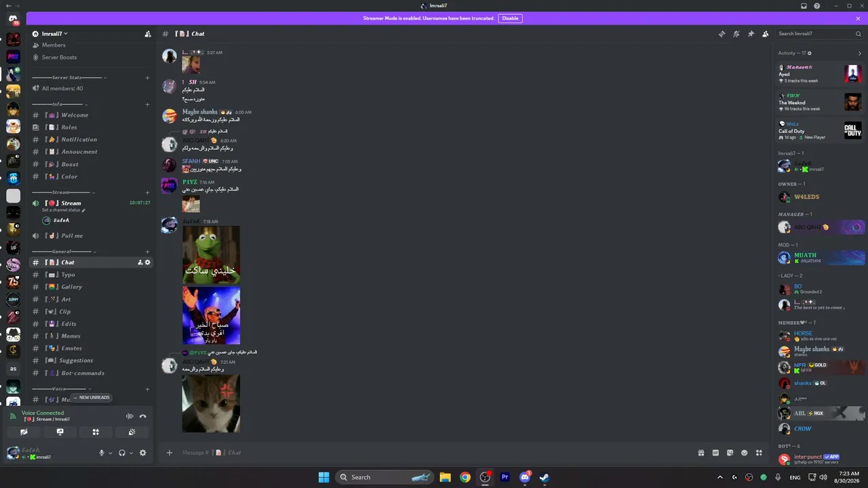Attach a file with the plus button
This screenshot has height=488, width=868.
[x=170, y=453]
